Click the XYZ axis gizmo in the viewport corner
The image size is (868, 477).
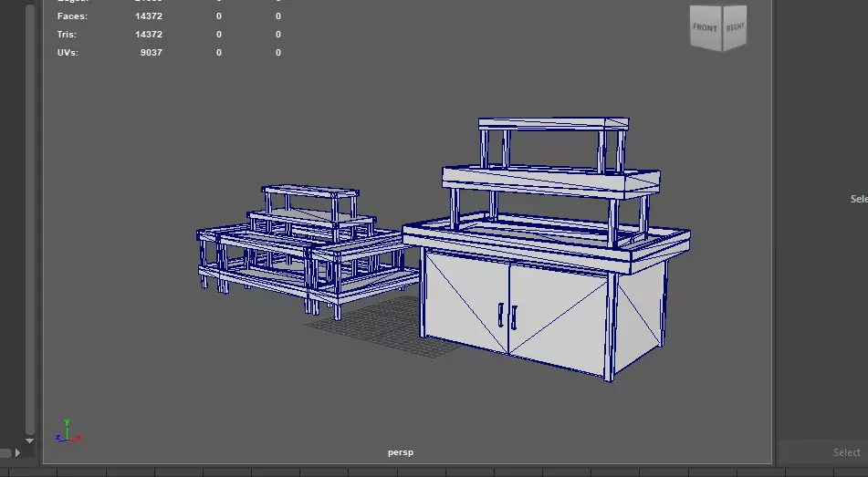point(68,431)
